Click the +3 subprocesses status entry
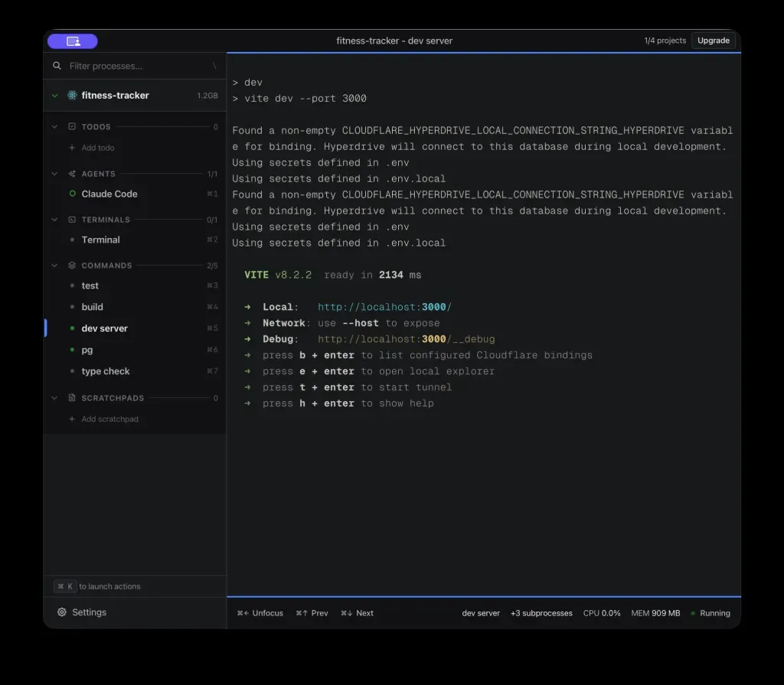Viewport: 784px width, 685px height. tap(541, 613)
